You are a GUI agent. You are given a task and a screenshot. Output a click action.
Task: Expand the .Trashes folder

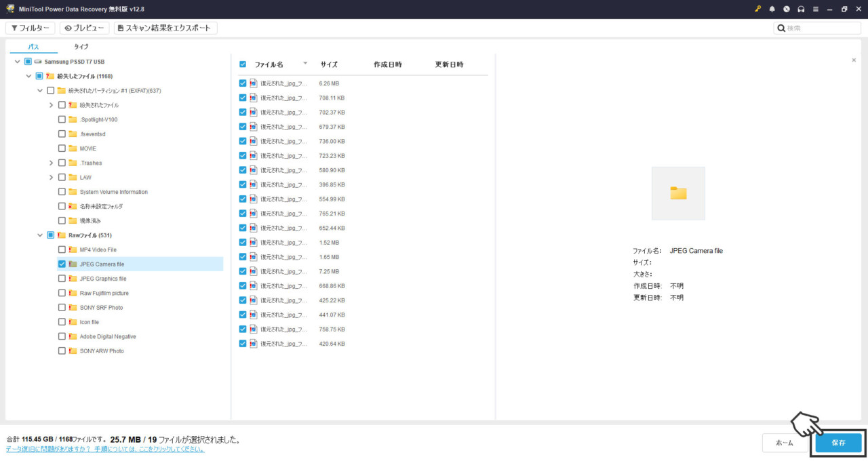[x=50, y=163]
